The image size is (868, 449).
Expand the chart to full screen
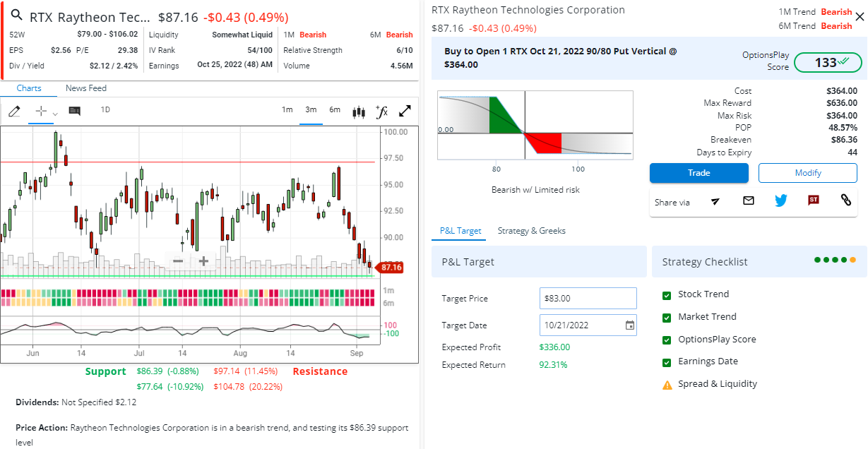click(405, 111)
